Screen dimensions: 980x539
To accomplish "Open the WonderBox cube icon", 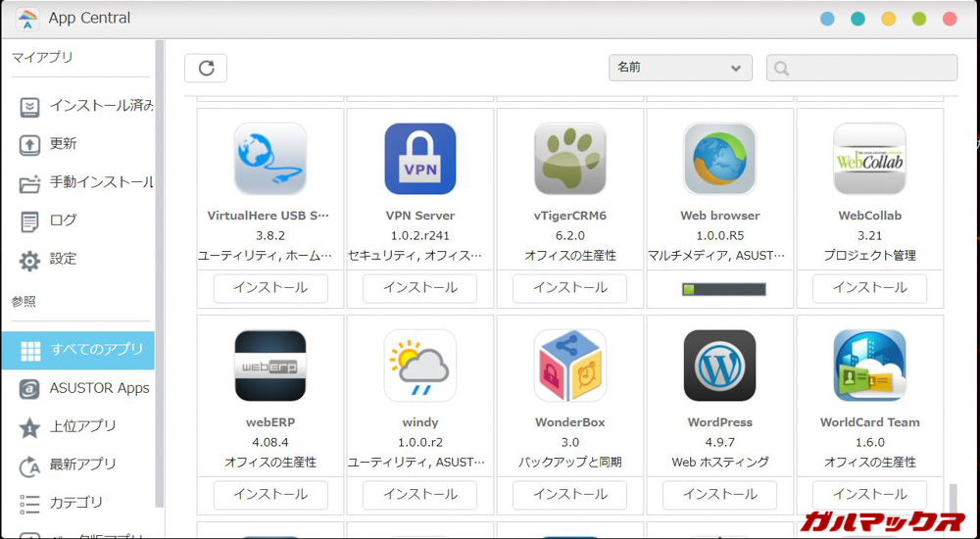I will [569, 366].
